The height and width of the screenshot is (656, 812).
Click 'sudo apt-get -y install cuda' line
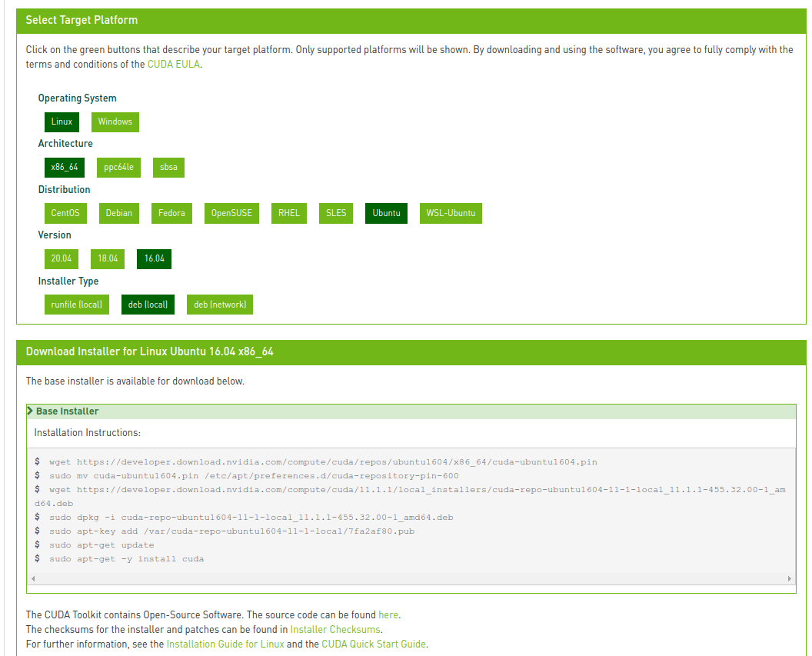coord(126,559)
